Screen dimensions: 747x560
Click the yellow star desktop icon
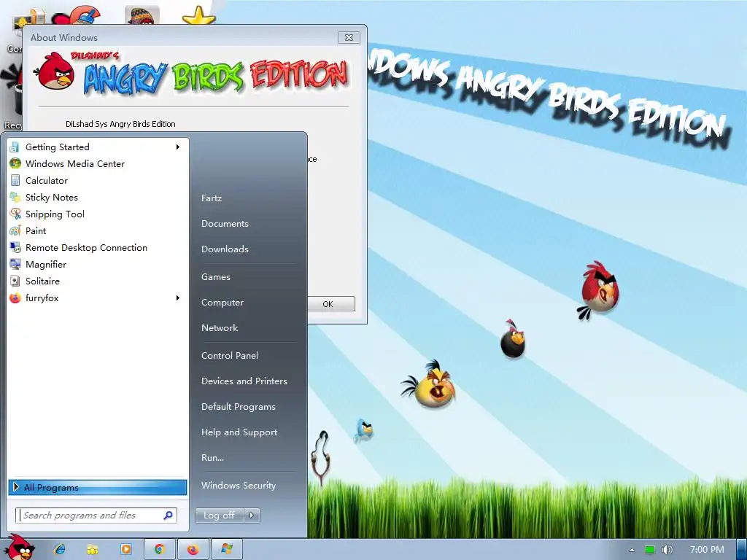pyautogui.click(x=198, y=15)
